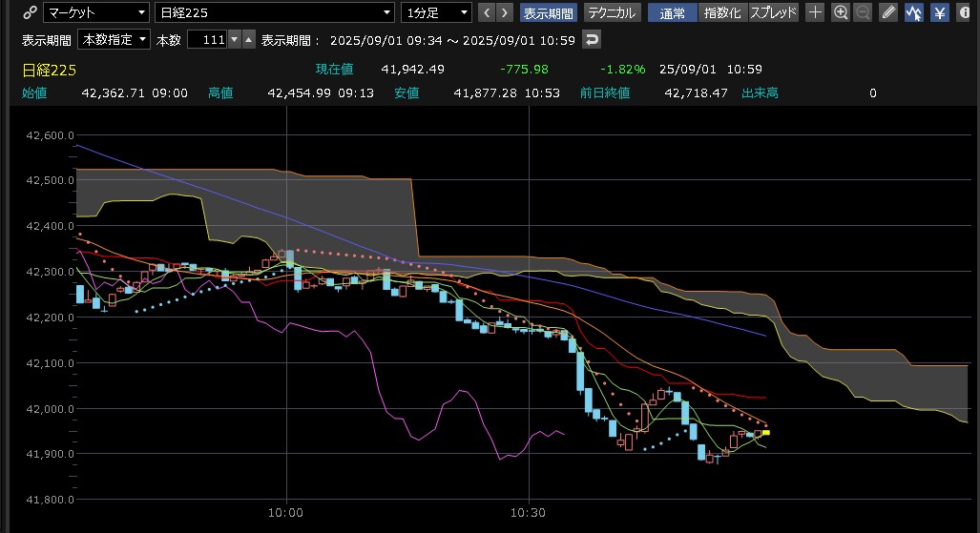Click the 表示期間 date range text
This screenshot has height=533, width=980.
click(x=452, y=41)
